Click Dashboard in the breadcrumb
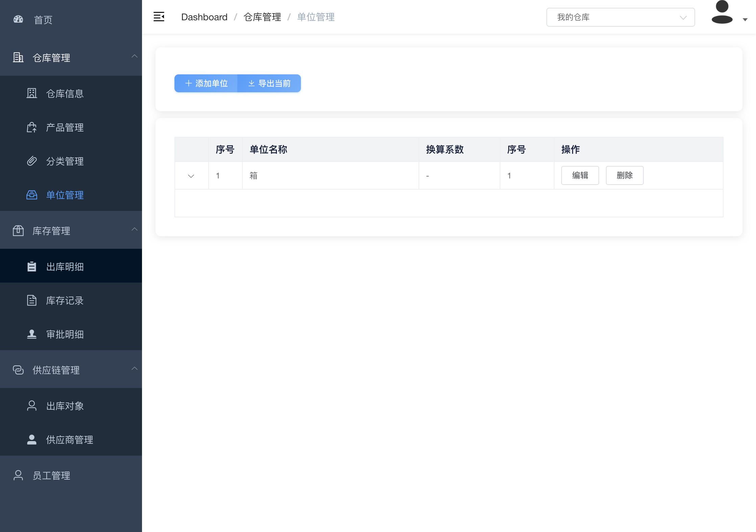 (204, 17)
